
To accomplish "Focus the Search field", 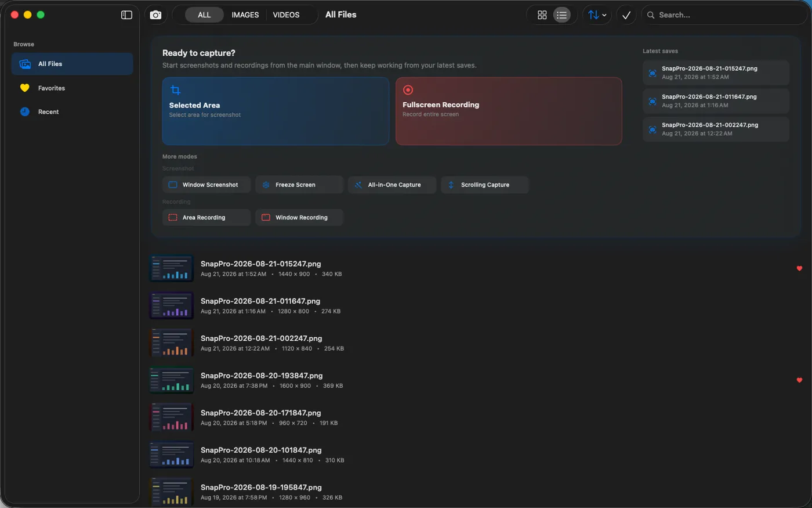I will coord(724,15).
